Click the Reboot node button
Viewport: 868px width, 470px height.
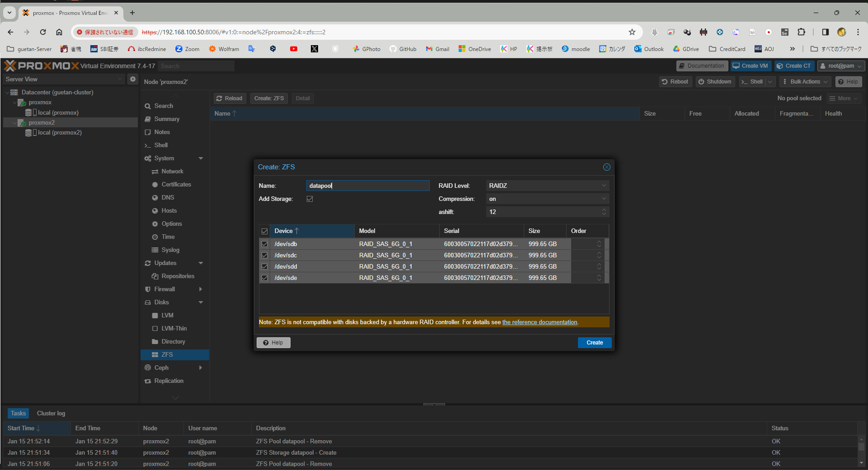[675, 82]
